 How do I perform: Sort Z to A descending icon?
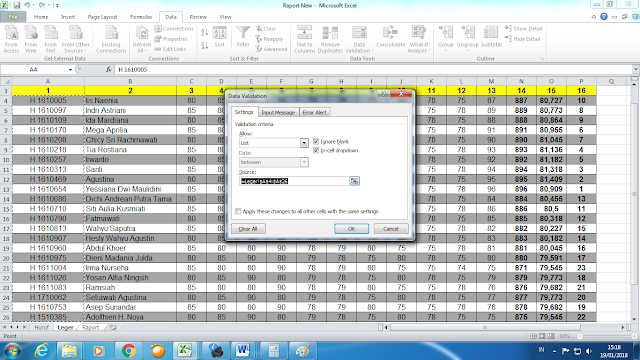[204, 45]
